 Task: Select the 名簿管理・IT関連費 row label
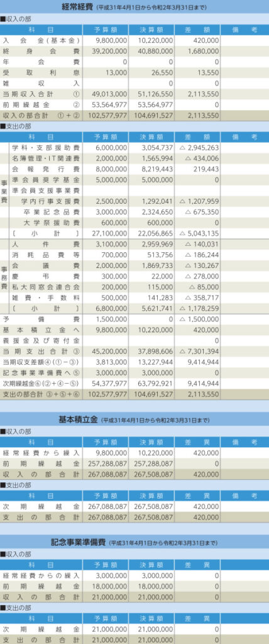pos(46,158)
